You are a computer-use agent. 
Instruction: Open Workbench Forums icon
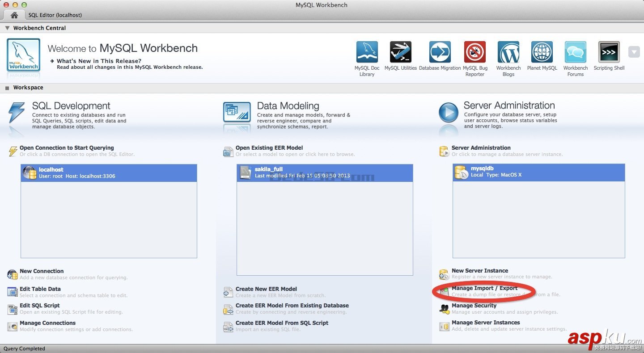coord(576,52)
